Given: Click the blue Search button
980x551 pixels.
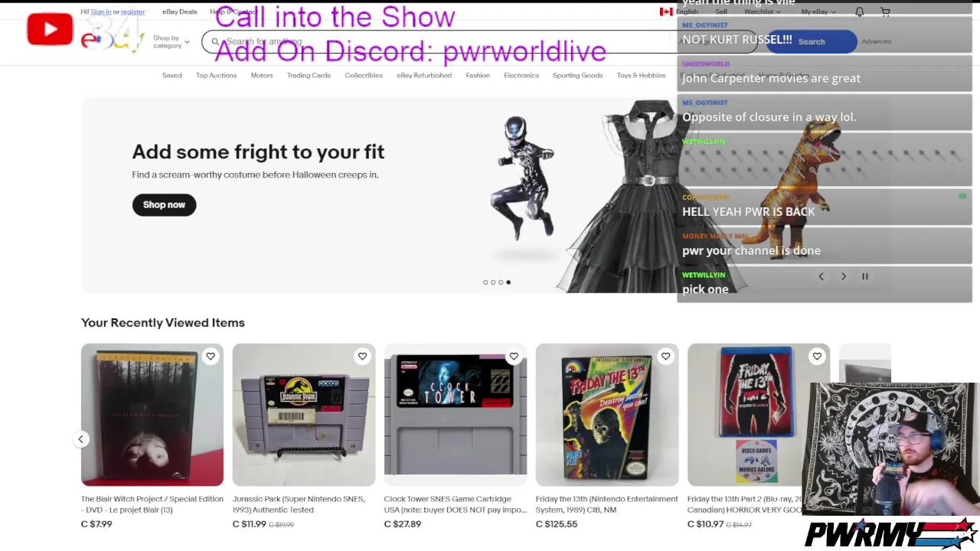Looking at the screenshot, I should pos(812,41).
